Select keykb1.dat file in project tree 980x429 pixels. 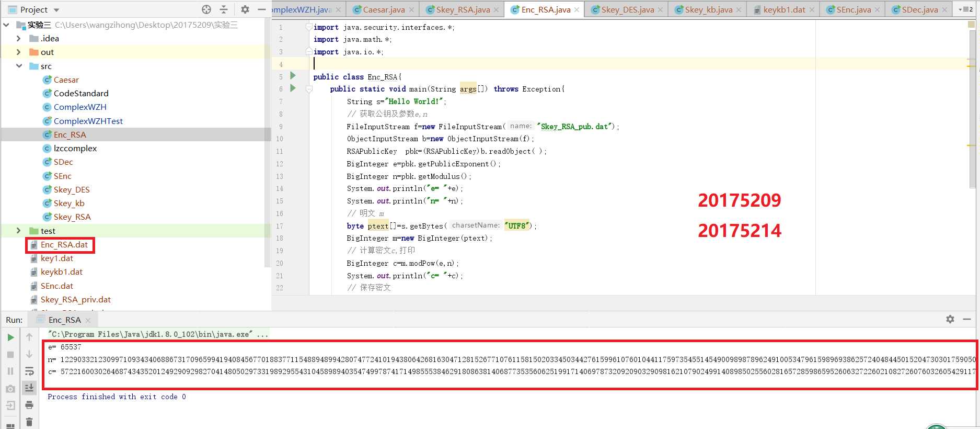click(61, 272)
